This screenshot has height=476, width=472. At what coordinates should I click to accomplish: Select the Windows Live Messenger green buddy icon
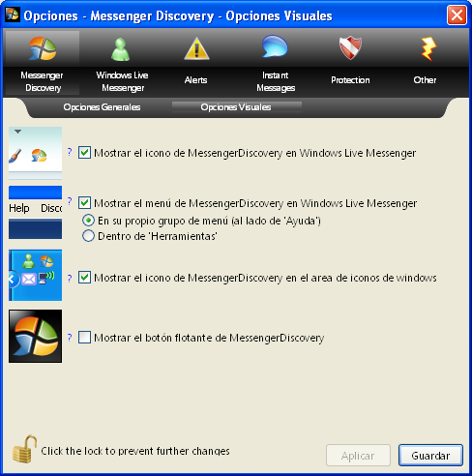[x=121, y=49]
